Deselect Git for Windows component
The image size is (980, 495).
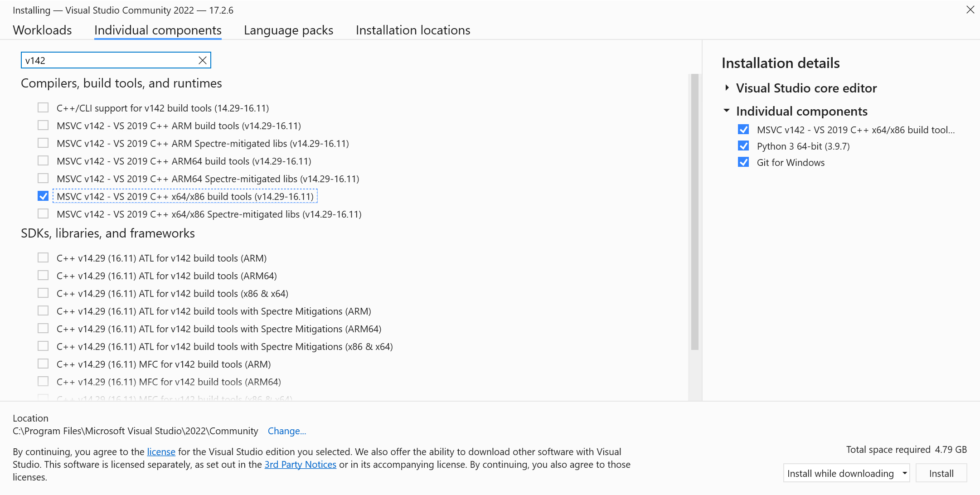(x=743, y=162)
